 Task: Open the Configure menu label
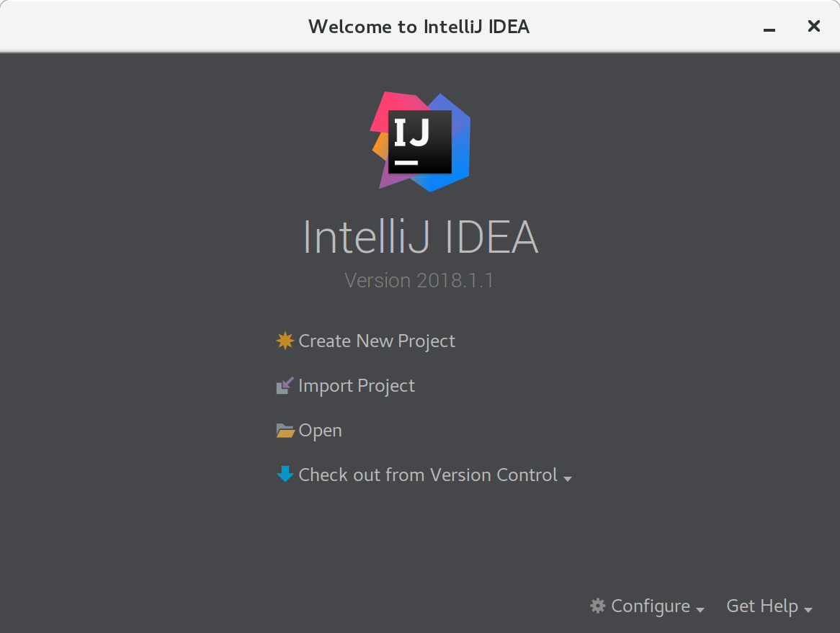point(650,606)
